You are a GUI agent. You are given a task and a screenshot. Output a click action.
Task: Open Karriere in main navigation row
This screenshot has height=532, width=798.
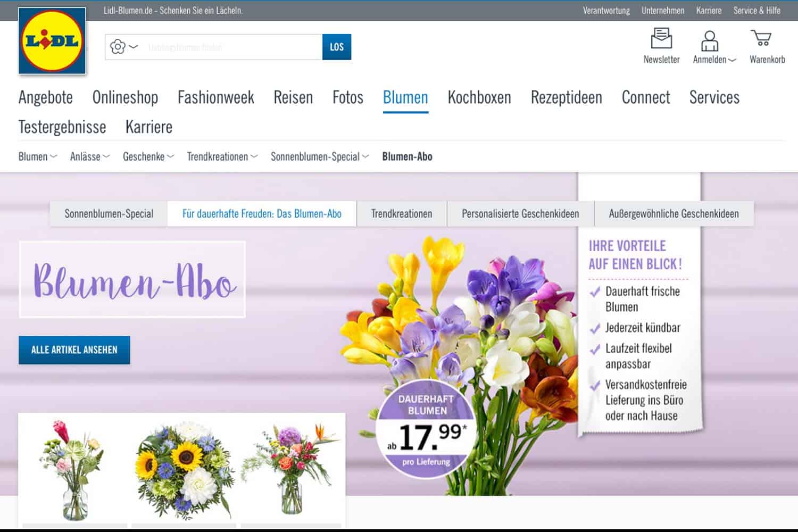(x=149, y=127)
